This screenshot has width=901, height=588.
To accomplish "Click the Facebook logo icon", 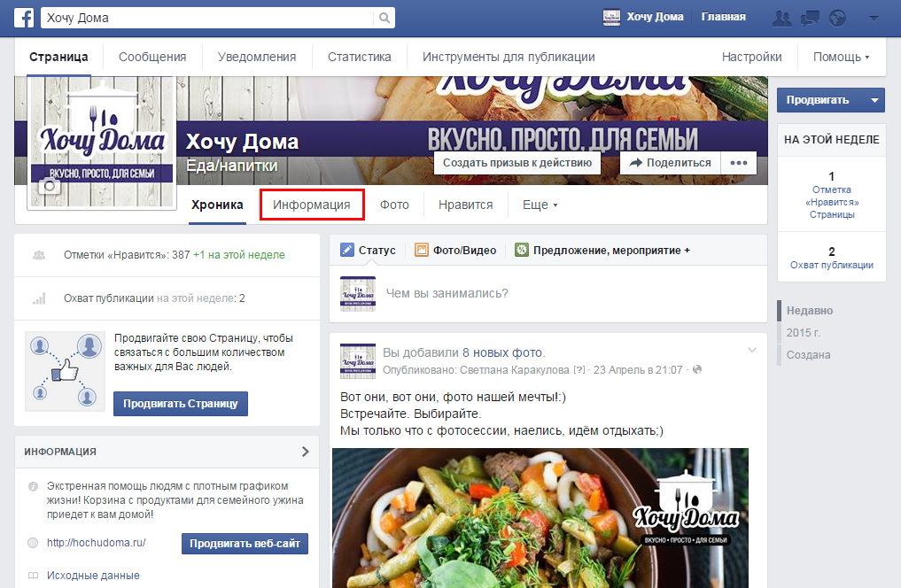I will [24, 18].
